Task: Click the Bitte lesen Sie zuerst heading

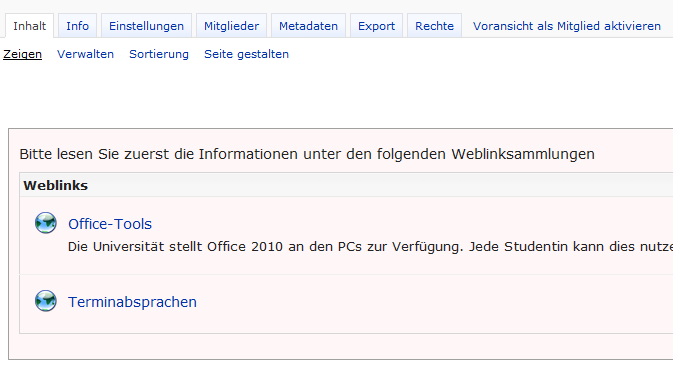Action: [307, 154]
